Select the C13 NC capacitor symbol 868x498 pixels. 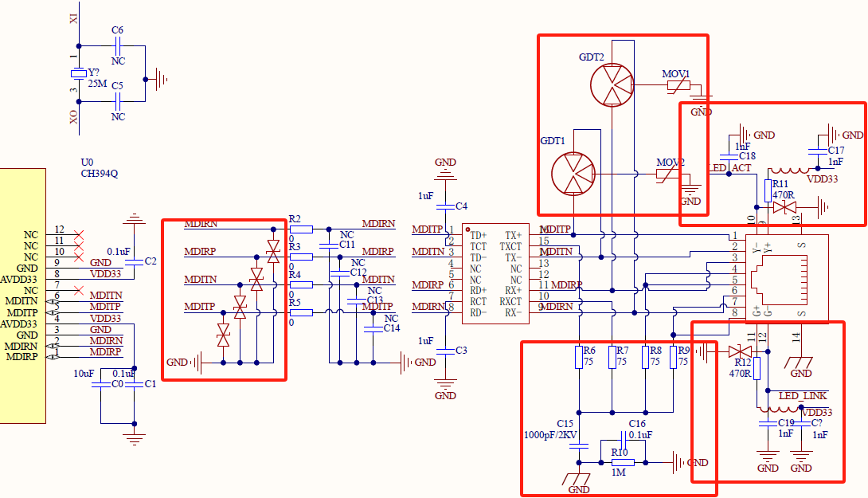pos(357,301)
